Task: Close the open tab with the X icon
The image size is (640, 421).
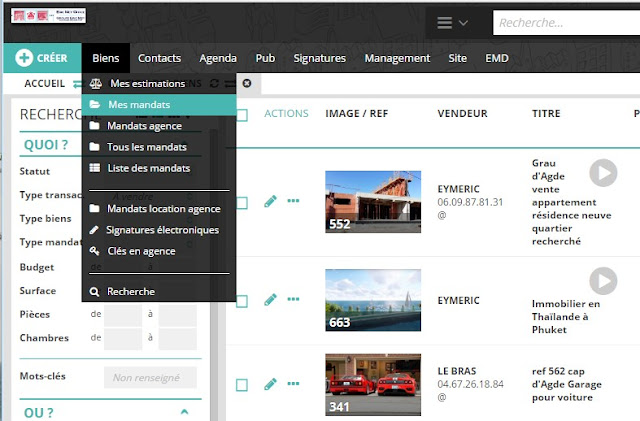Action: (x=247, y=83)
